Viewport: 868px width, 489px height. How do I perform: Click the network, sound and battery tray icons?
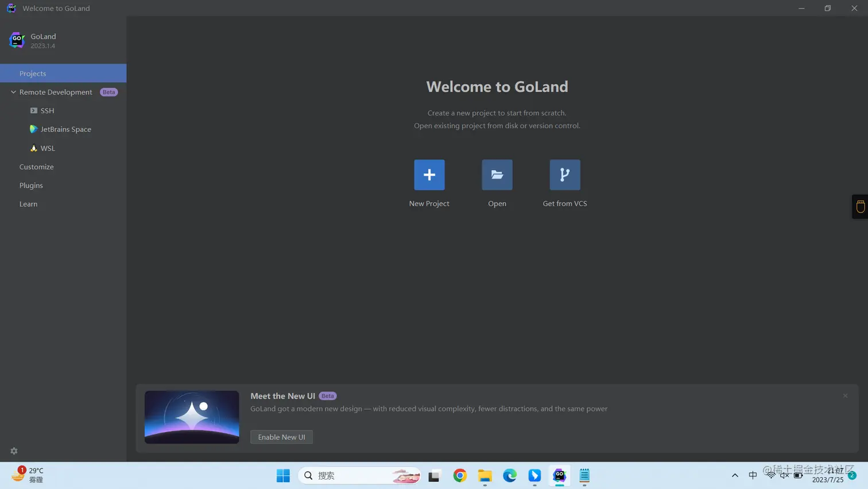[784, 475]
